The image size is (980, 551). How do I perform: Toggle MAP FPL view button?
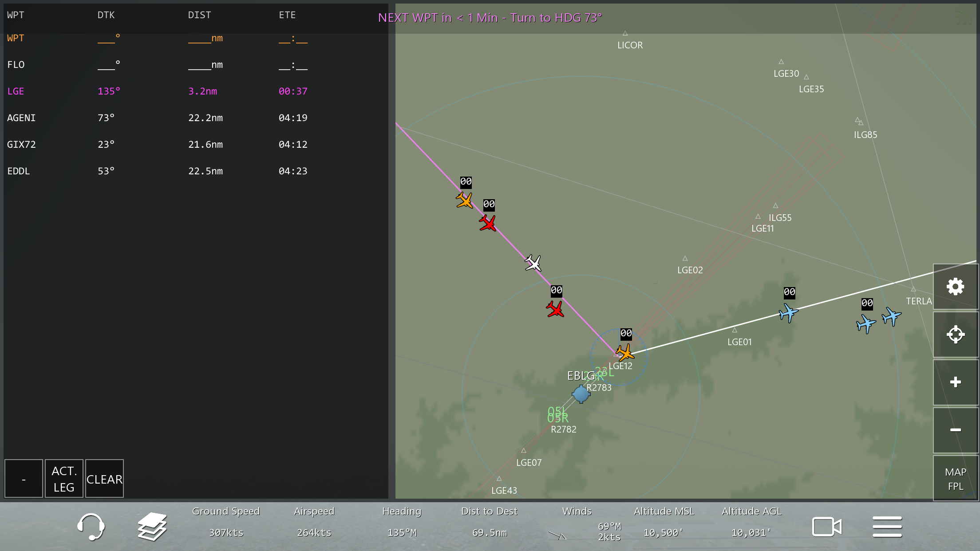click(x=955, y=479)
